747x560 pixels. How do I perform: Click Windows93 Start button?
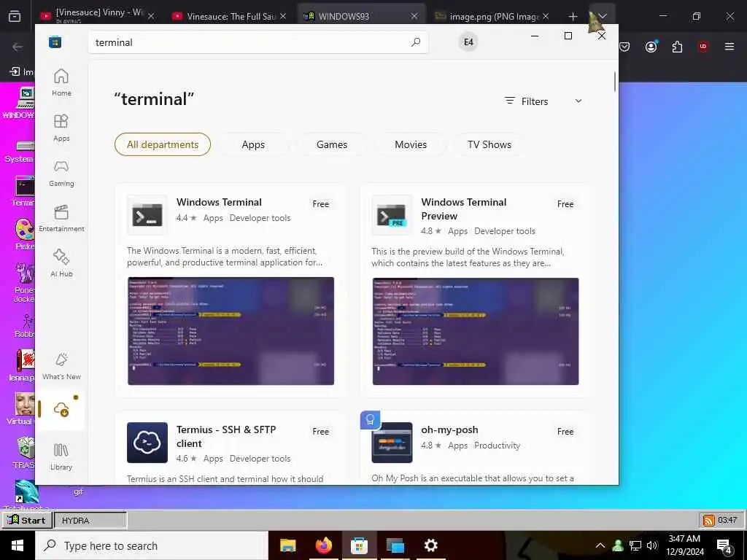[27, 520]
